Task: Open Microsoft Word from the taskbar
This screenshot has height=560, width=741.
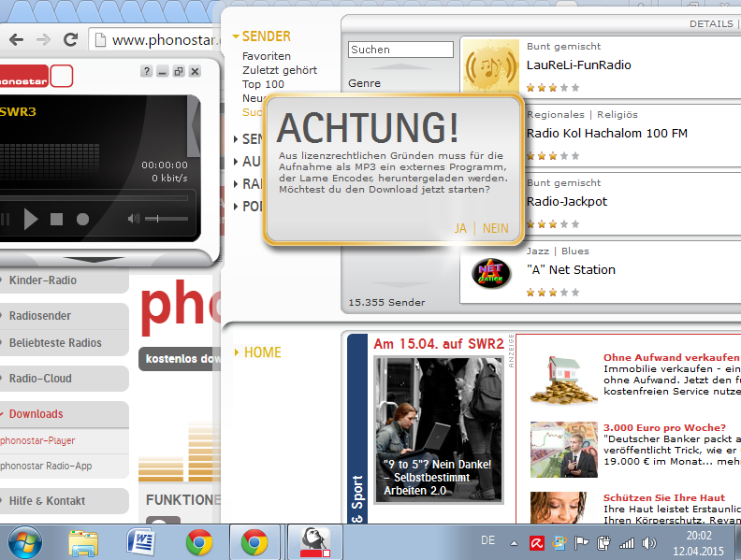Action: coord(141,542)
